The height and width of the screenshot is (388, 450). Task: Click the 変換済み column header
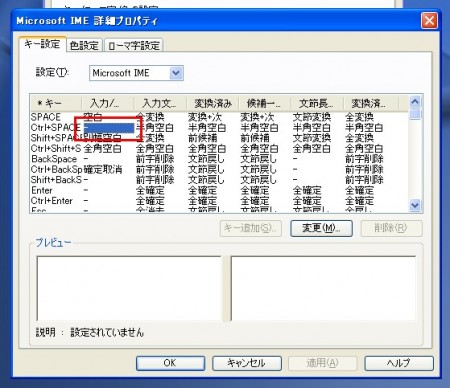point(213,103)
